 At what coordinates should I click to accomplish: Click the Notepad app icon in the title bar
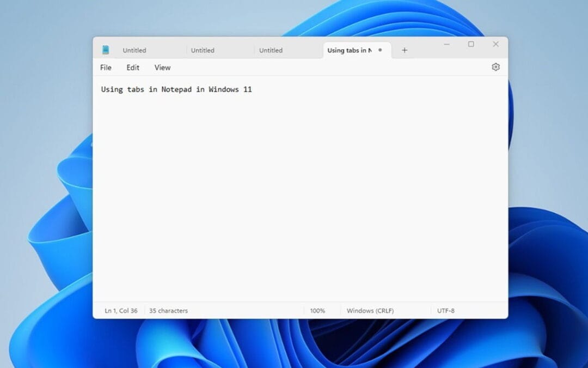(x=105, y=50)
